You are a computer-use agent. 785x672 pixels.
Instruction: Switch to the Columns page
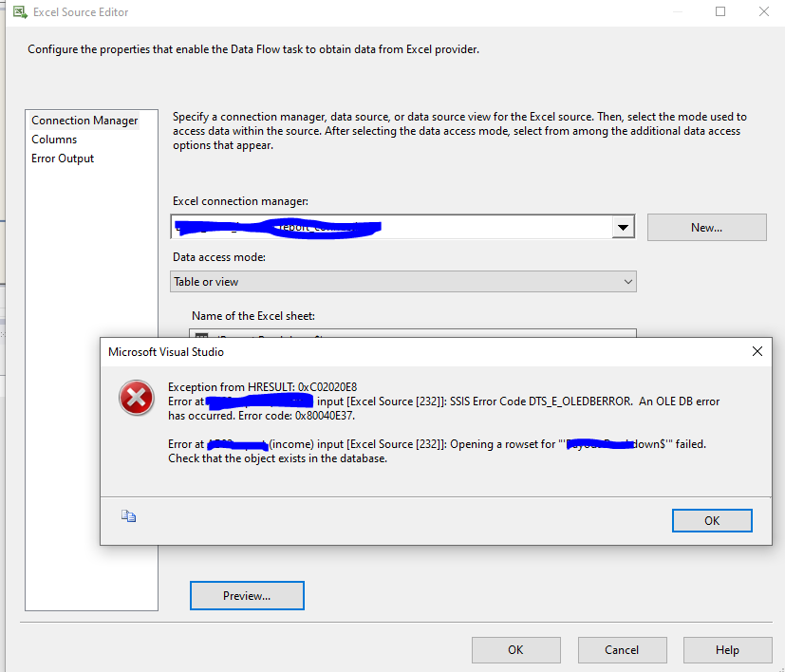point(54,140)
